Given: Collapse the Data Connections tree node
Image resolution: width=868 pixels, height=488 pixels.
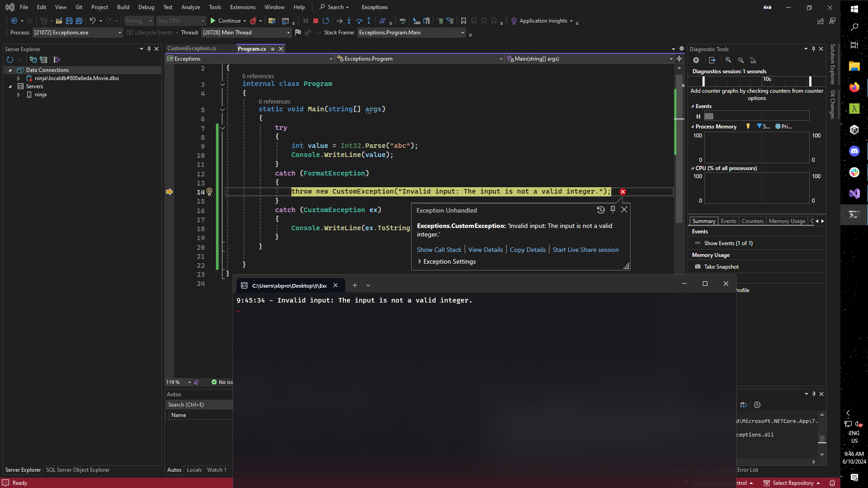Looking at the screenshot, I should click(10, 70).
